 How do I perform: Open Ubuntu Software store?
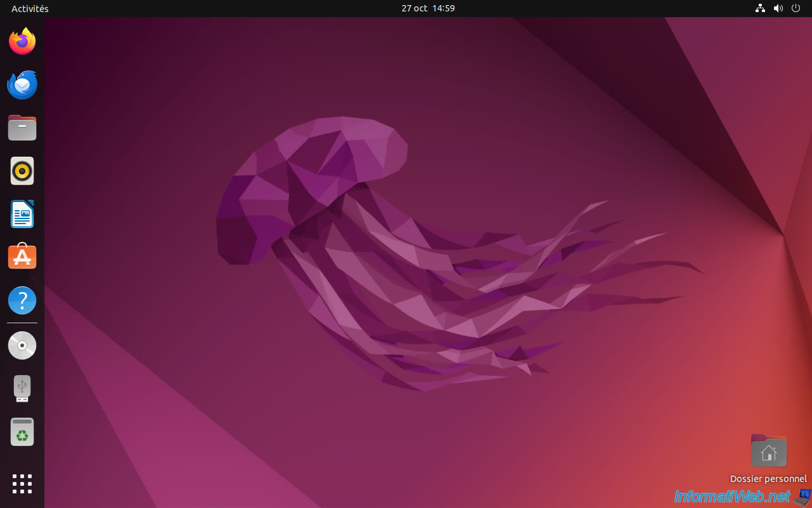[x=22, y=257]
